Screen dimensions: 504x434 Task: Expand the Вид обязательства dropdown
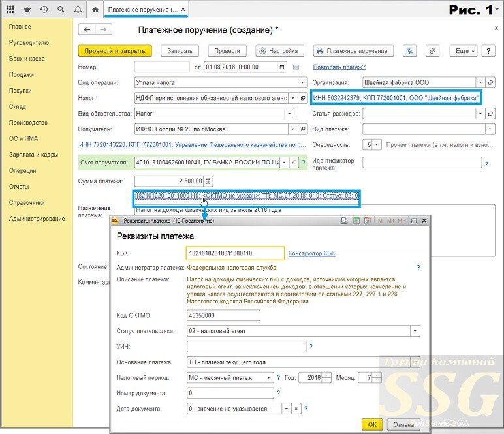[x=289, y=114]
